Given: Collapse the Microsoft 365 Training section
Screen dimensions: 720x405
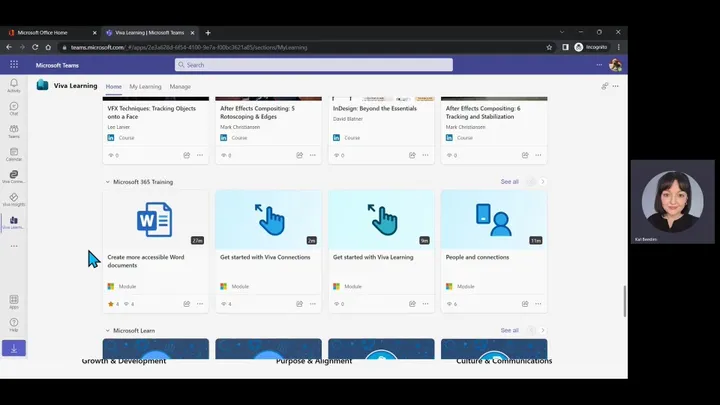Looking at the screenshot, I should pyautogui.click(x=107, y=182).
